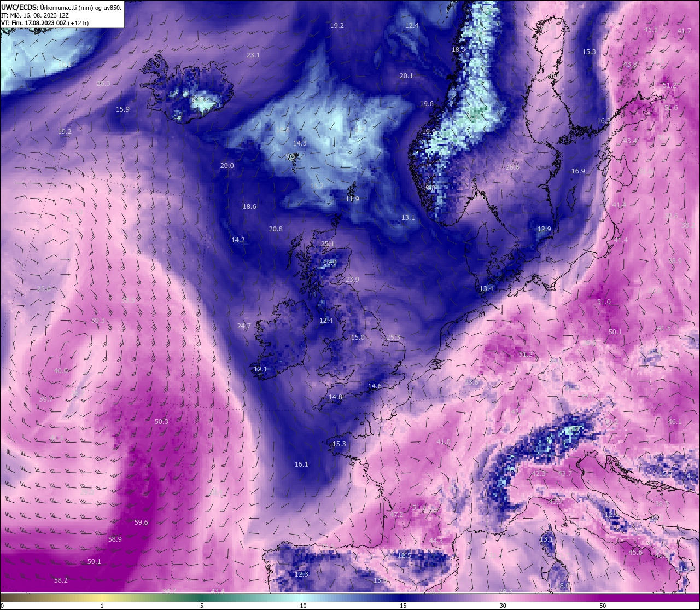Click the map value 16.1
This screenshot has height=610, width=700.
[x=301, y=464]
